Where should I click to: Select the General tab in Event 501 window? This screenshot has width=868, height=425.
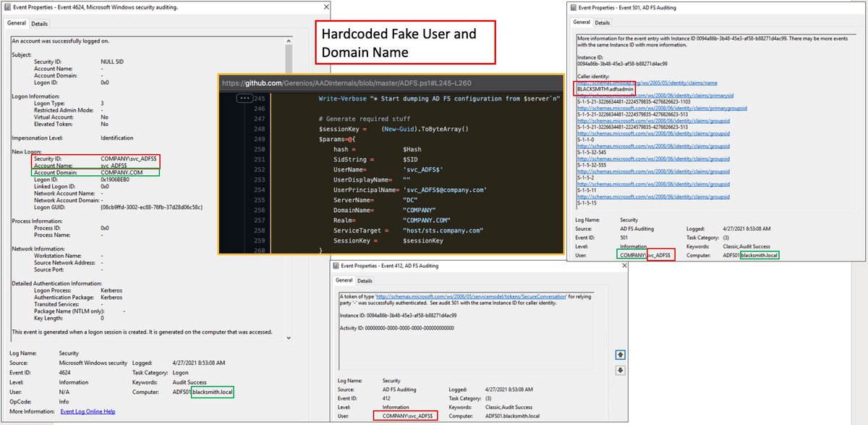pyautogui.click(x=582, y=22)
